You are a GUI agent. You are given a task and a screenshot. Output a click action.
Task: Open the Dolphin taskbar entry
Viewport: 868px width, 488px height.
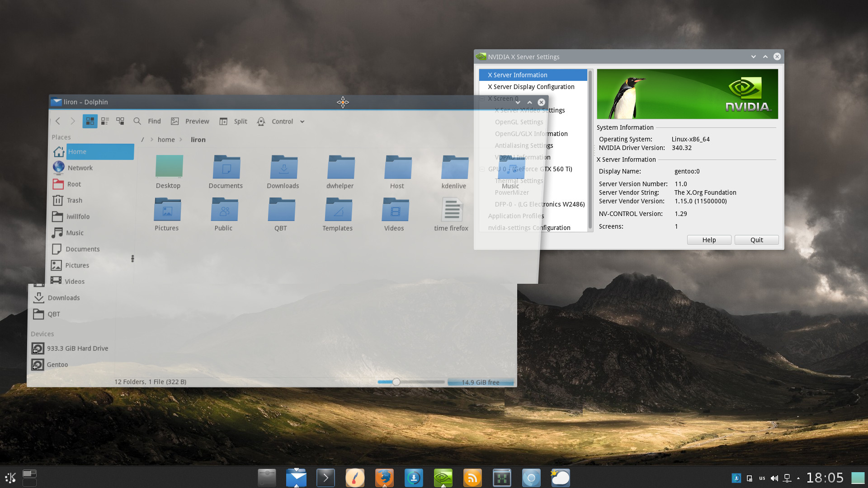(296, 478)
